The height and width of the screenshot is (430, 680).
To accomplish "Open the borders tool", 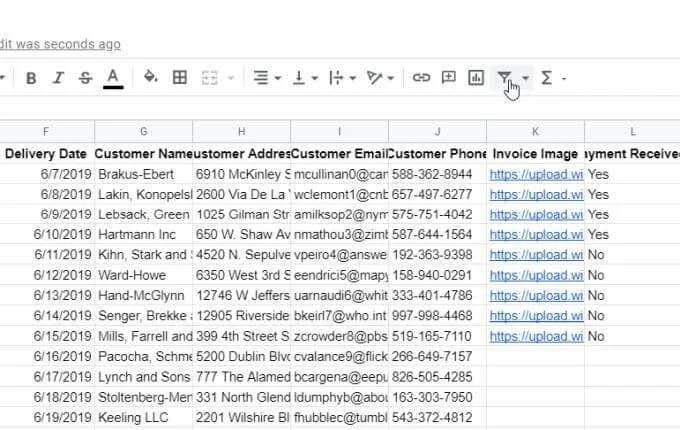I will coord(180,78).
